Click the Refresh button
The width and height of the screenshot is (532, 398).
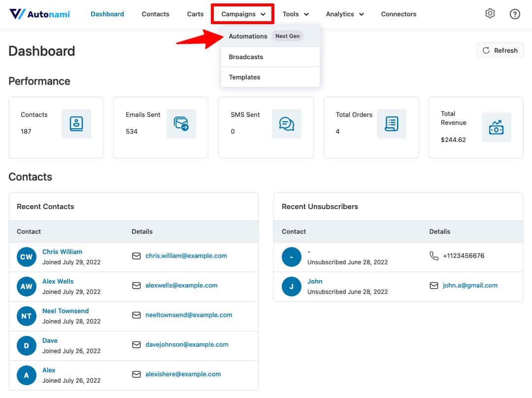click(x=499, y=50)
